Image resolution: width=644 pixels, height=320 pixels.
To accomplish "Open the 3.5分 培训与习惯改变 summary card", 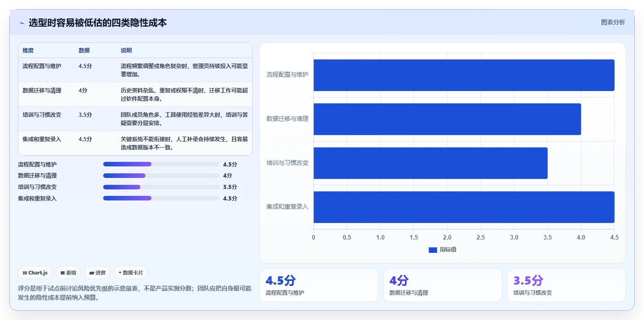I will pos(566,285).
